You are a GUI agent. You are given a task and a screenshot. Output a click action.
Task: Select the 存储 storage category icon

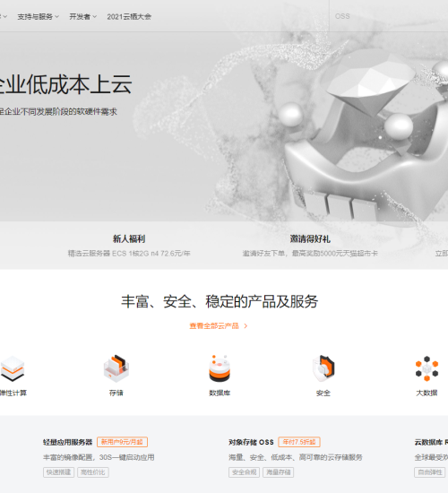116,368
